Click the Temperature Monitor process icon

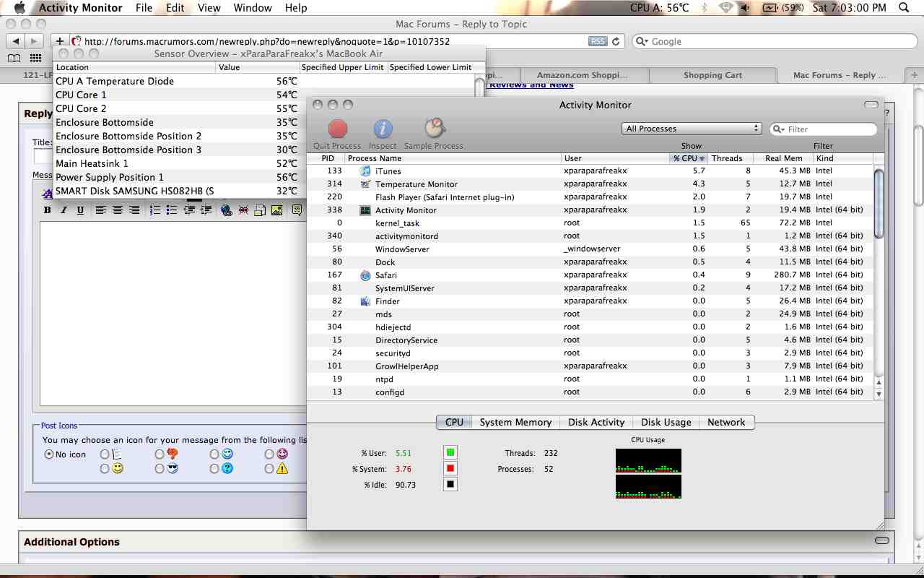[x=365, y=184]
